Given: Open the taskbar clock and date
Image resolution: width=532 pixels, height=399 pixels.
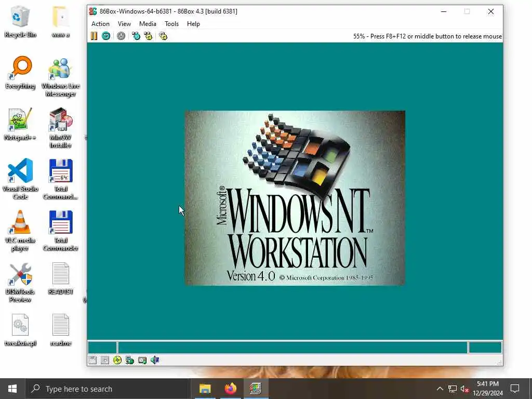Looking at the screenshot, I should (x=488, y=389).
